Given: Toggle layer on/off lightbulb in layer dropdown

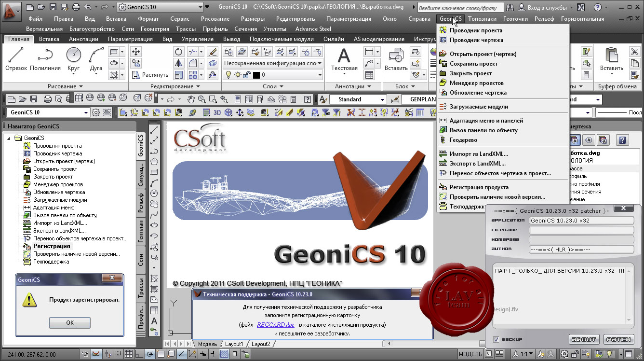Looking at the screenshot, I should (x=228, y=75).
